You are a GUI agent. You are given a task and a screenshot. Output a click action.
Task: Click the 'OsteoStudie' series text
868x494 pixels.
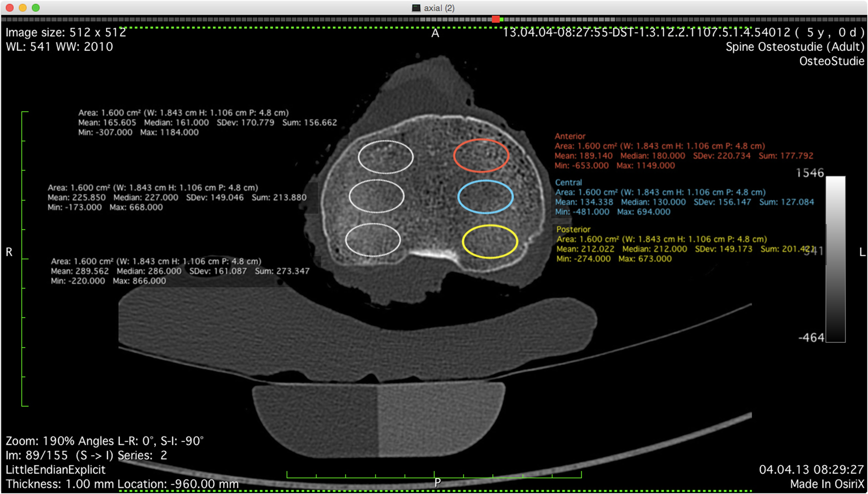[x=832, y=61]
